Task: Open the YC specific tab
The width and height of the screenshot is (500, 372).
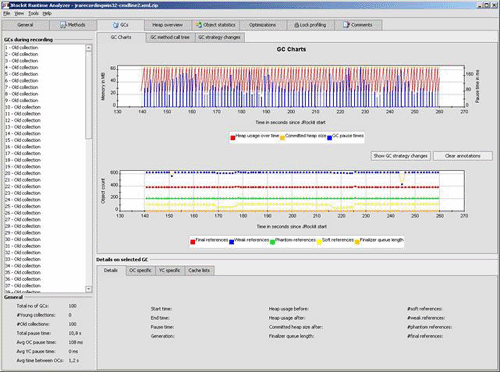Action: pyautogui.click(x=170, y=270)
